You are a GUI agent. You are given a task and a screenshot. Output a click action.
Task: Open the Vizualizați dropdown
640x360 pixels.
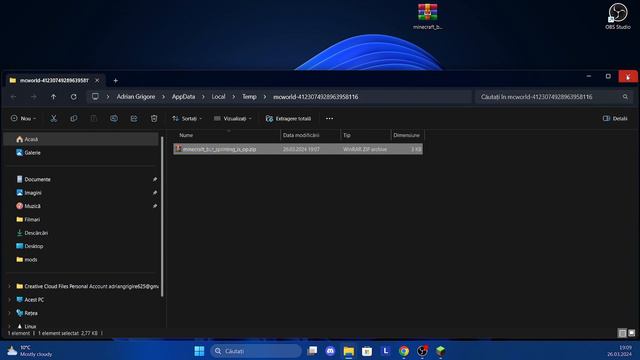[233, 118]
